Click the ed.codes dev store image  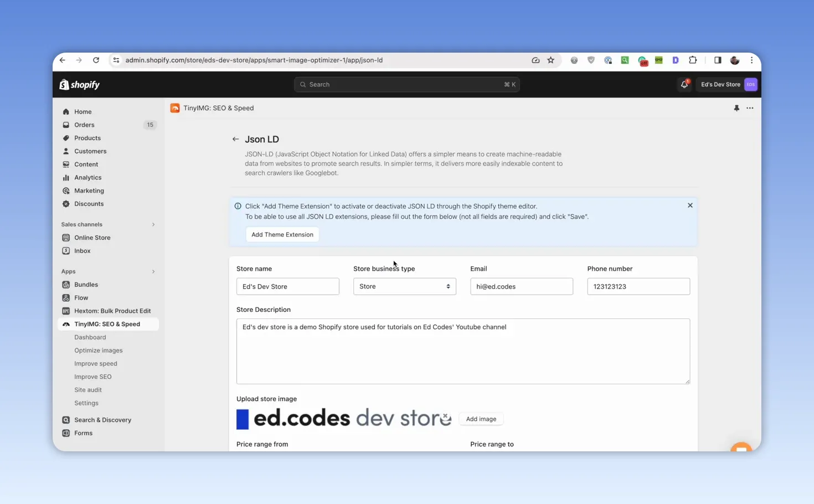click(x=344, y=419)
